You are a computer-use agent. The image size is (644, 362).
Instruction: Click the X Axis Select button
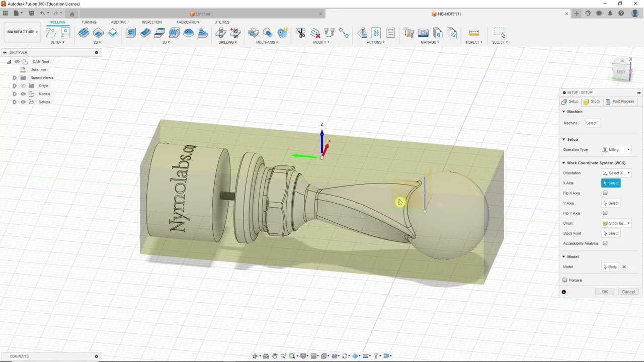tap(611, 183)
